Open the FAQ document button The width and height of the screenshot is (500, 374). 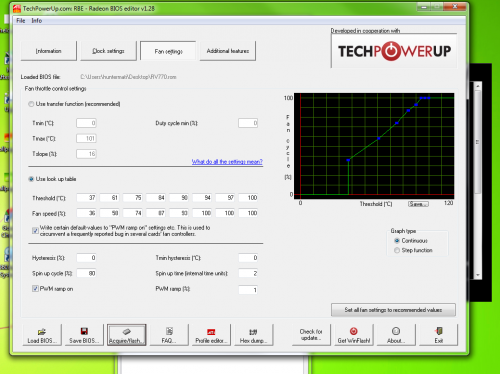(x=169, y=335)
